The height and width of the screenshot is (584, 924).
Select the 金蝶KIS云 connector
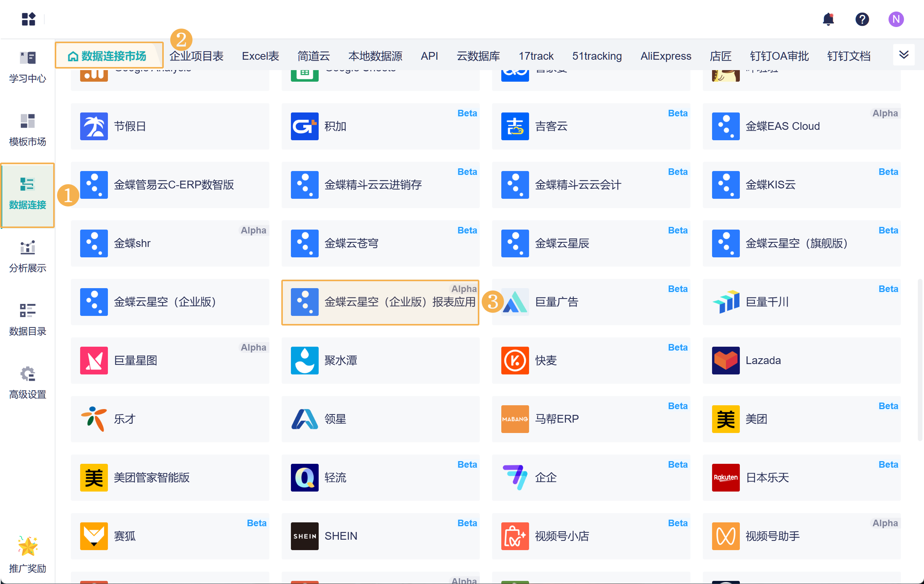[802, 185]
